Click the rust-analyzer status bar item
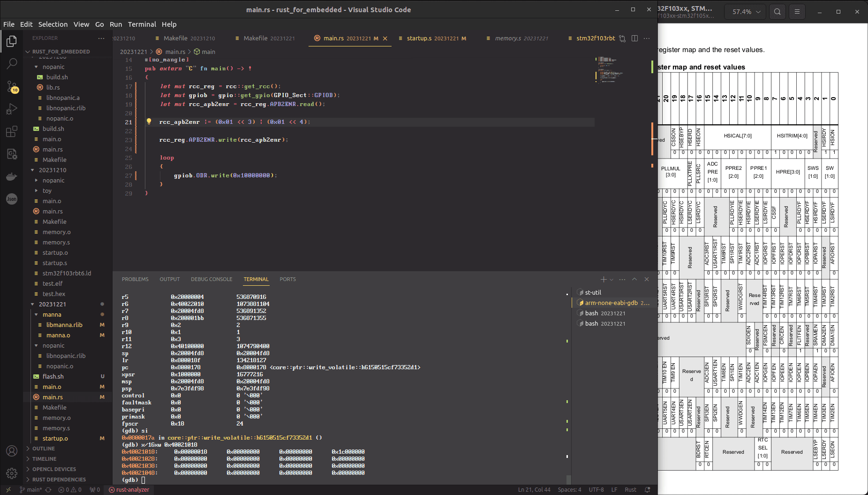This screenshot has width=868, height=495. 129,489
